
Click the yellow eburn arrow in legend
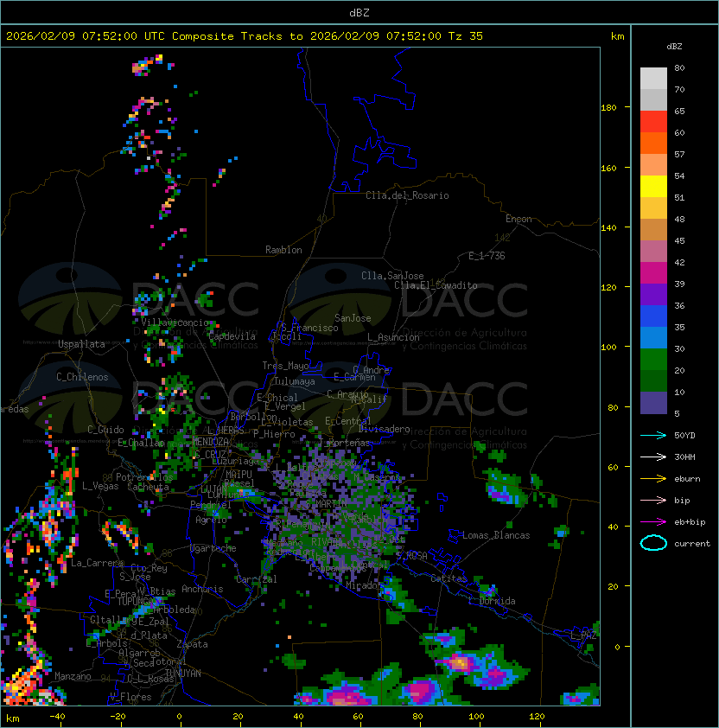coord(653,479)
